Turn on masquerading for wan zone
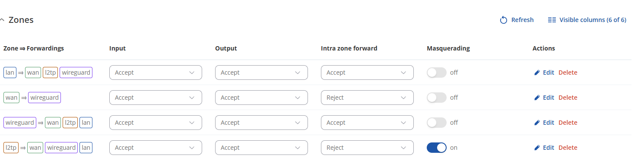The height and width of the screenshot is (161, 644). pos(436,98)
